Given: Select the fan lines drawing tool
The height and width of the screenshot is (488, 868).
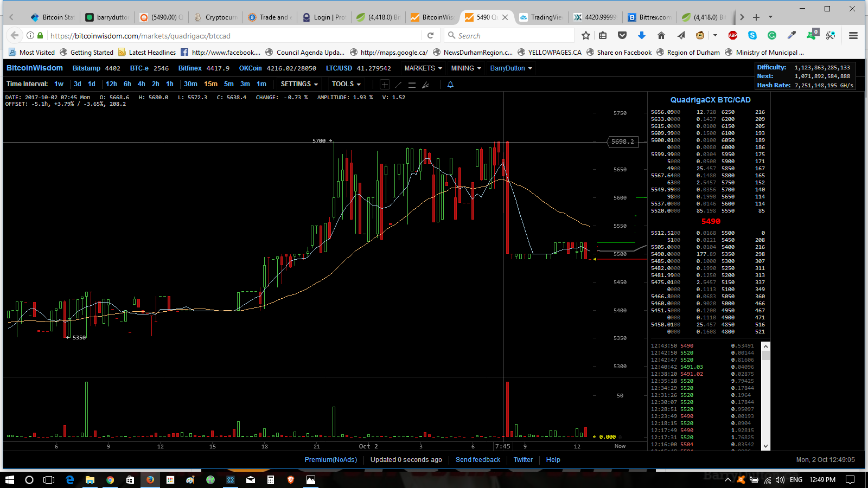Looking at the screenshot, I should pyautogui.click(x=425, y=85).
